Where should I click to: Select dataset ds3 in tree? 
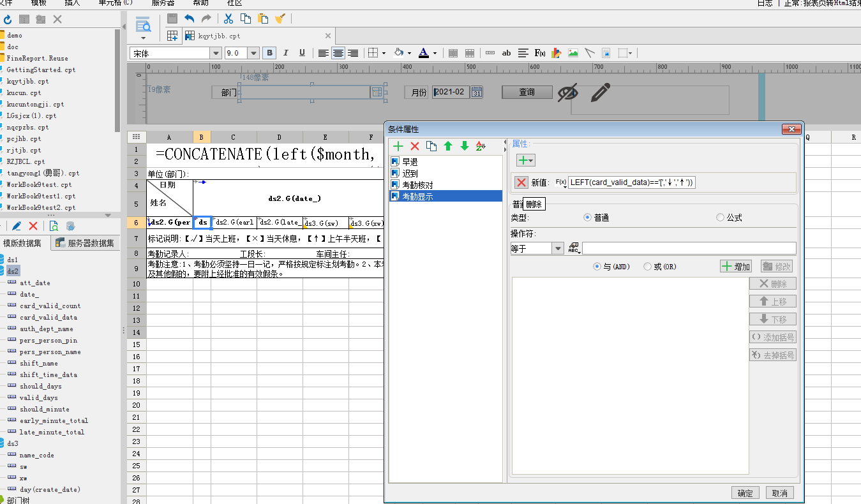point(13,443)
